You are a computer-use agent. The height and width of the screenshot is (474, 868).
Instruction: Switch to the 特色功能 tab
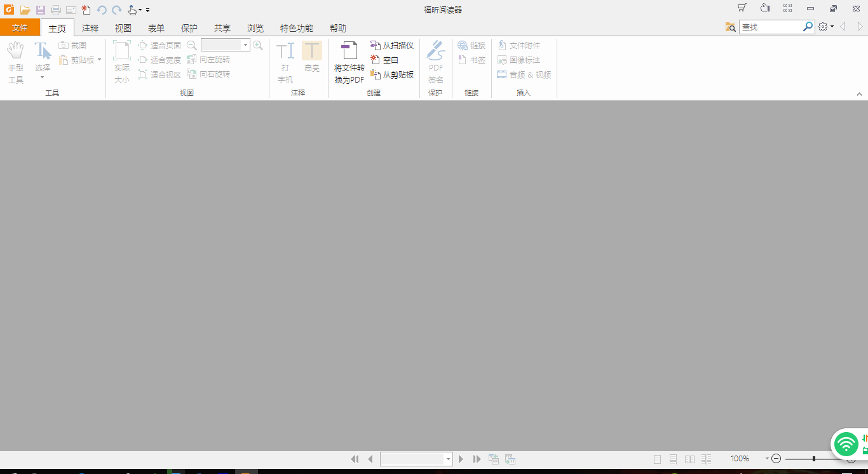(x=297, y=28)
